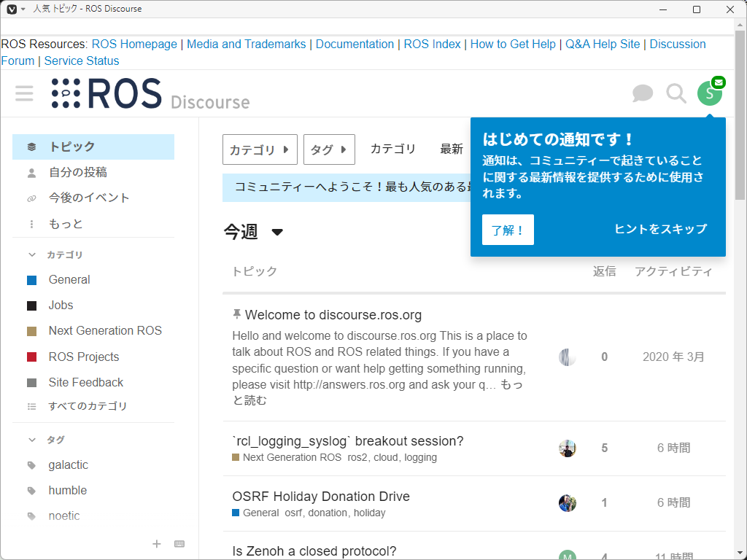Click ヒントをスキップ in the notification tip

661,229
